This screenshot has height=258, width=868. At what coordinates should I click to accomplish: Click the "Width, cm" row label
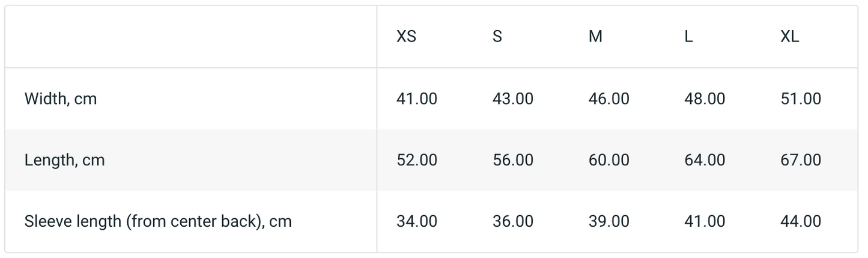coord(61,99)
